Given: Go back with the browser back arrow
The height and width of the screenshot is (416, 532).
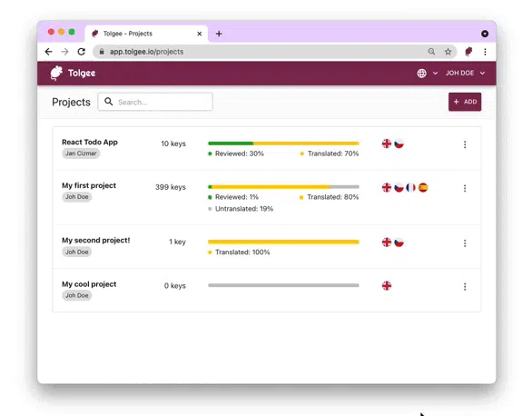Looking at the screenshot, I should click(48, 52).
